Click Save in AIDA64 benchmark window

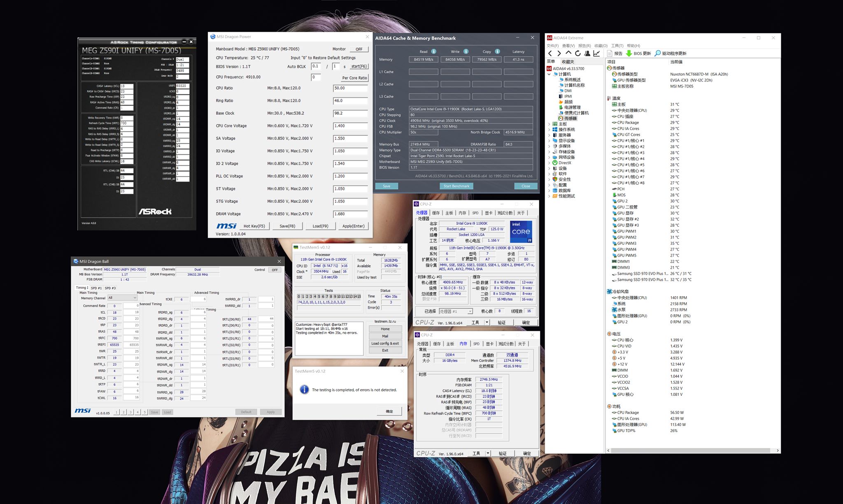(387, 186)
